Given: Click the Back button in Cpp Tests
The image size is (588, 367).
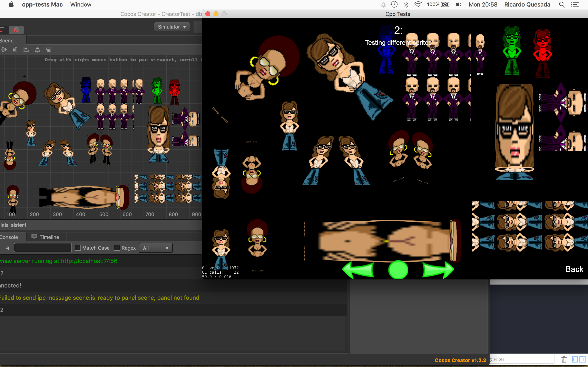Looking at the screenshot, I should coord(574,269).
